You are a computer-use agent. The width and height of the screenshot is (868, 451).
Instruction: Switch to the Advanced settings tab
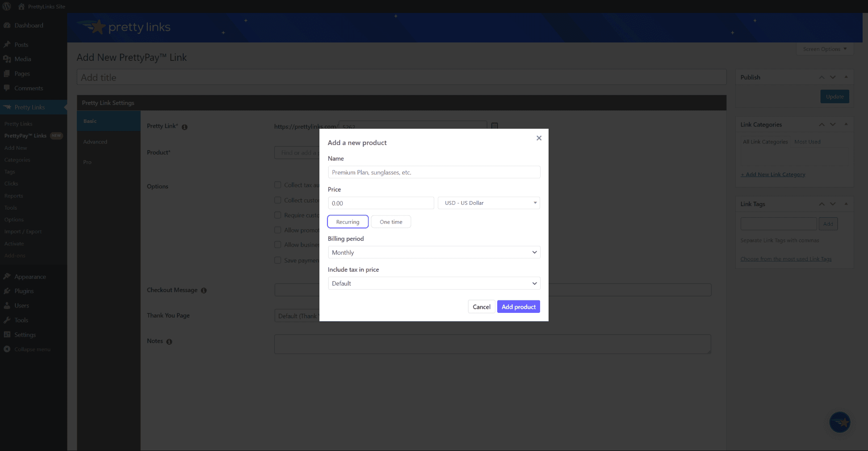pos(95,142)
